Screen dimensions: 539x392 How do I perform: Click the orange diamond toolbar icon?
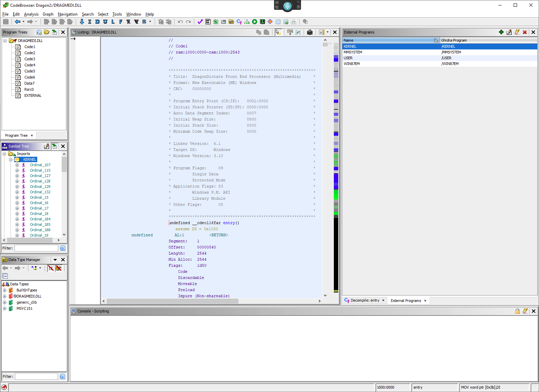coord(270,22)
